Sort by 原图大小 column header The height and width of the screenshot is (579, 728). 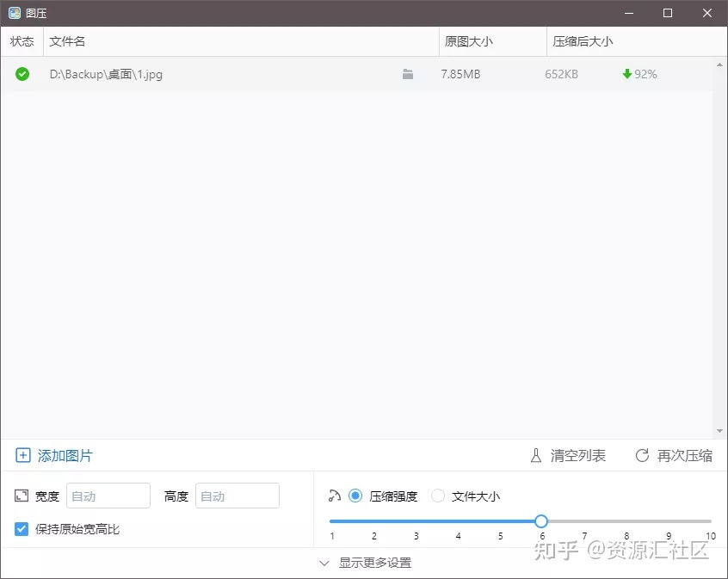click(492, 41)
